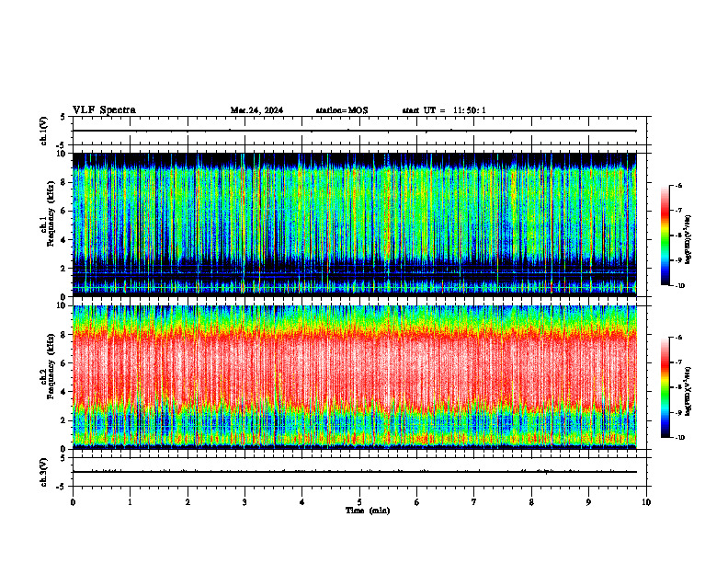The height and width of the screenshot is (563, 728).
Task: Click the "ch.1(V)" axis label at top
Action: pos(44,131)
